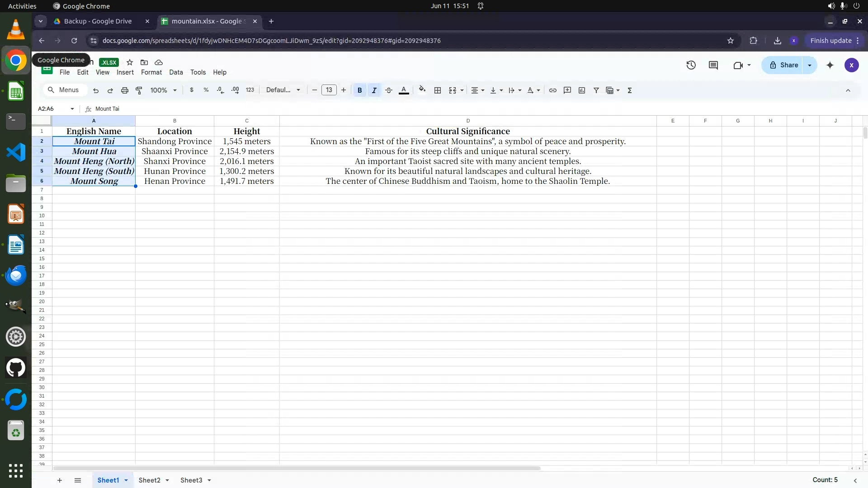This screenshot has width=868, height=488.
Task: Click the Finish update button
Action: point(830,41)
